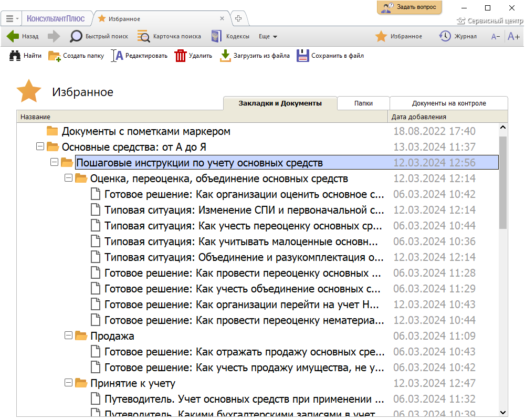Click the scrollbar down arrow

(502, 413)
